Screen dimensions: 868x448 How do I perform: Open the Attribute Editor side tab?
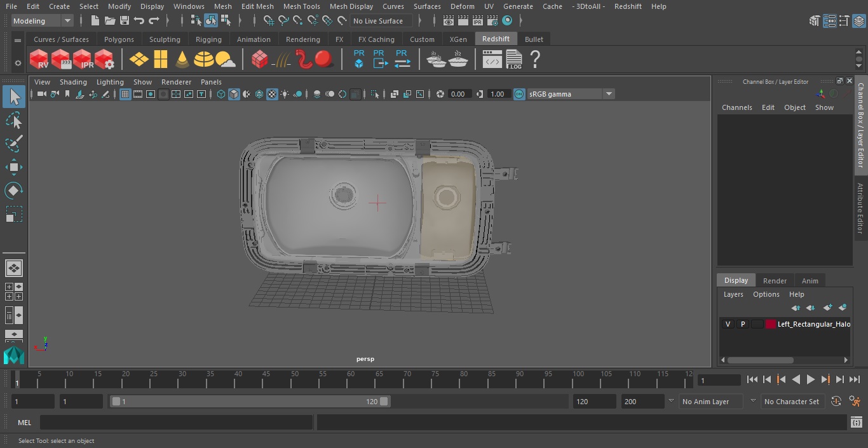(860, 208)
